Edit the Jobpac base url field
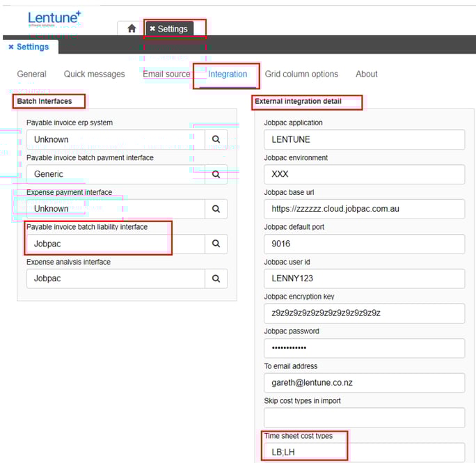Viewport: 476px width, 463px height. point(364,209)
